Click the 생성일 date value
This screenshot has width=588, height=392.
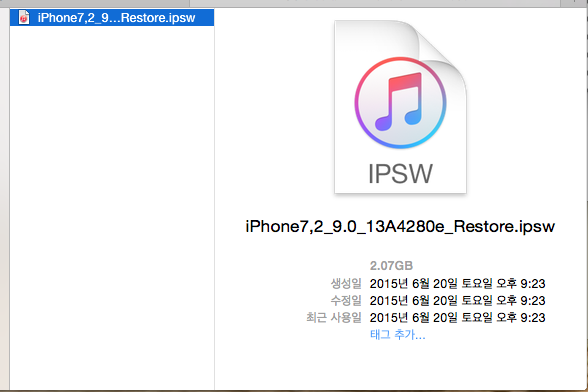[457, 283]
